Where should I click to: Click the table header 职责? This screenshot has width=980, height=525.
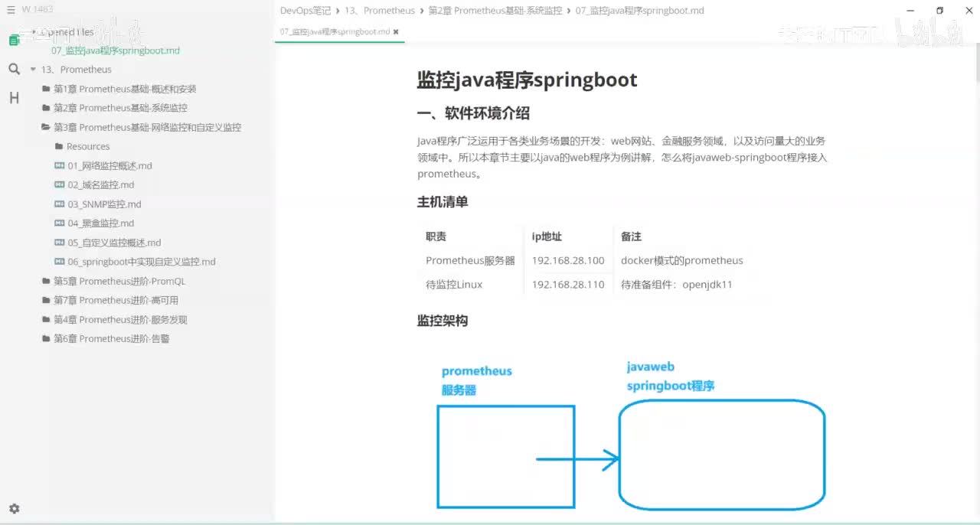[436, 236]
